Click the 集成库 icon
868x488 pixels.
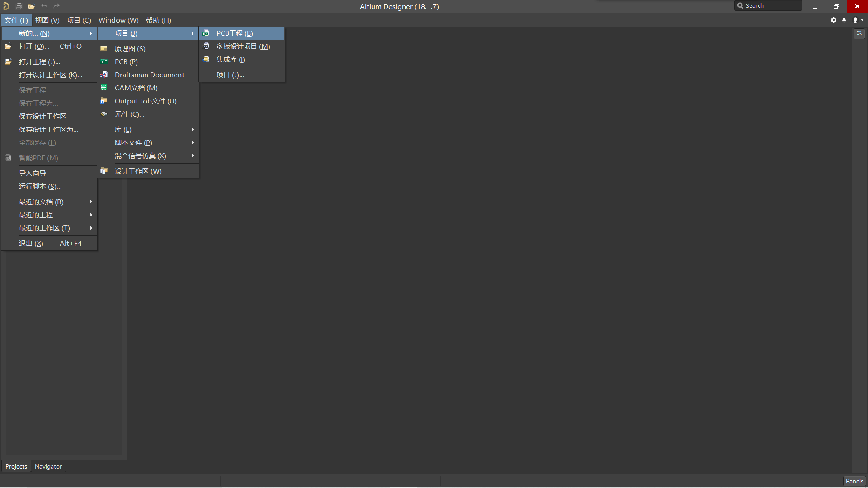[206, 59]
